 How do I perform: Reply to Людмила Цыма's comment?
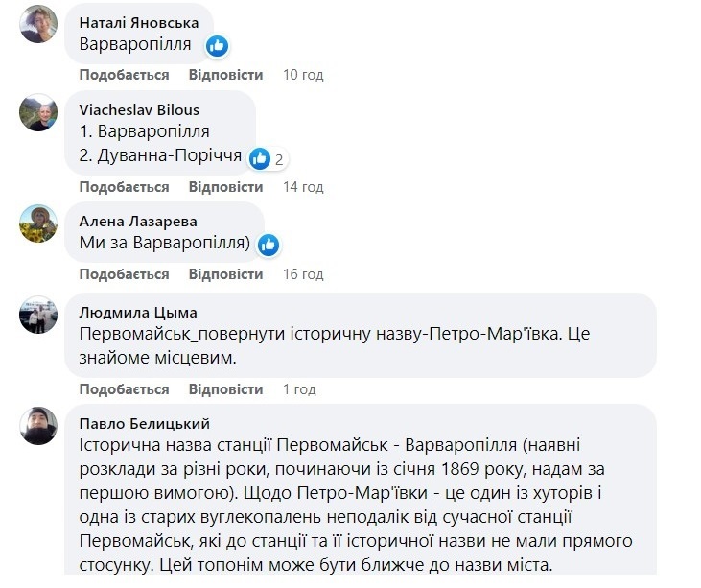pyautogui.click(x=225, y=389)
